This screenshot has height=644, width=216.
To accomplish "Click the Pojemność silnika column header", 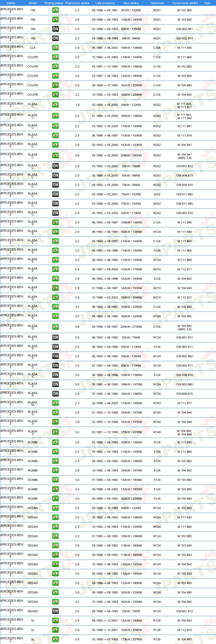I will [77, 3].
